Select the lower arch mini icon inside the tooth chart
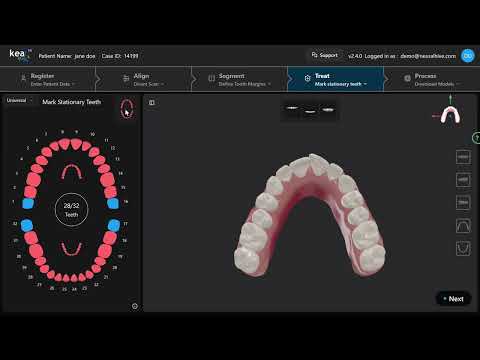The height and width of the screenshot is (360, 480). (x=71, y=249)
